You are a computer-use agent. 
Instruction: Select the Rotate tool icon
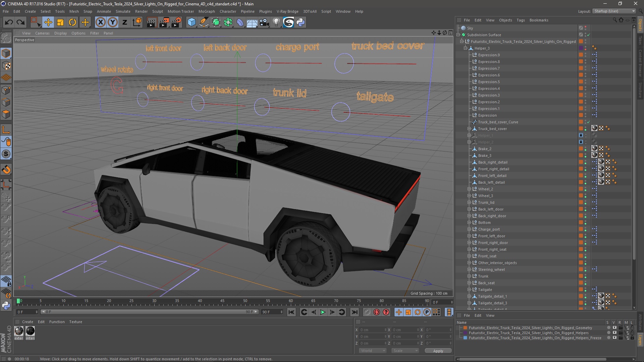pos(72,22)
